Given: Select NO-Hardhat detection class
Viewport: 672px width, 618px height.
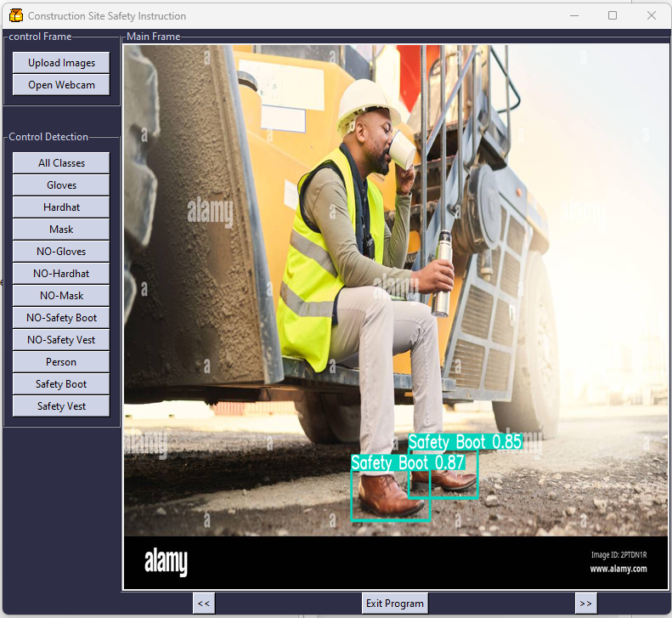Looking at the screenshot, I should (61, 274).
